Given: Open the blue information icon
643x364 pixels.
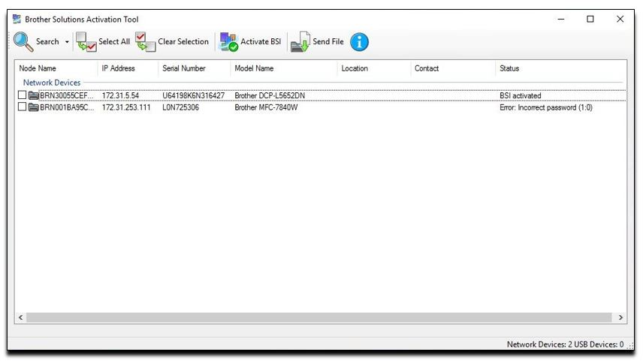Looking at the screenshot, I should click(360, 42).
